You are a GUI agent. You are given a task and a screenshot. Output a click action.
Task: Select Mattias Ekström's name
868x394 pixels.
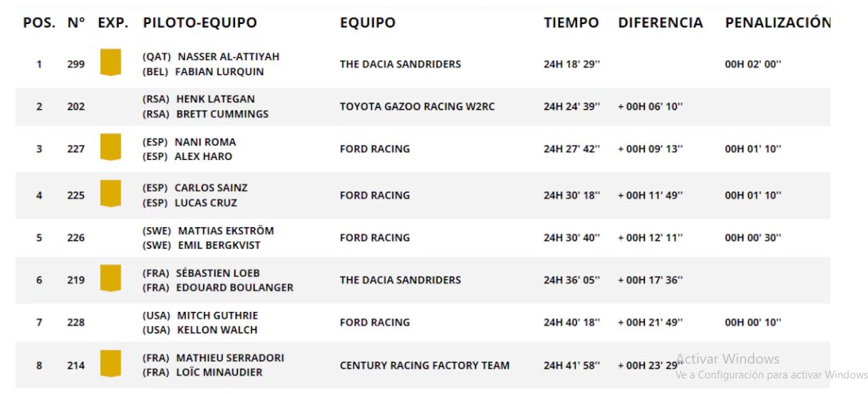[x=225, y=231]
